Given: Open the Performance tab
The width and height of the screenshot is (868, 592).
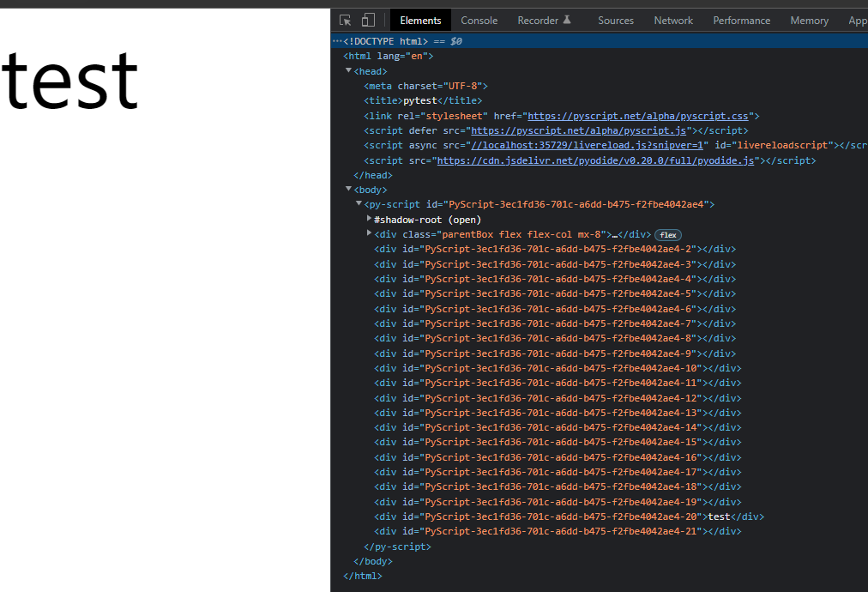Looking at the screenshot, I should [741, 21].
